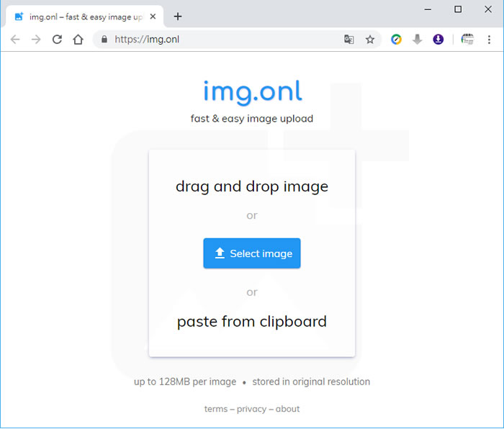Select the img.onl browser tab
Image resolution: width=504 pixels, height=429 pixels.
click(79, 17)
